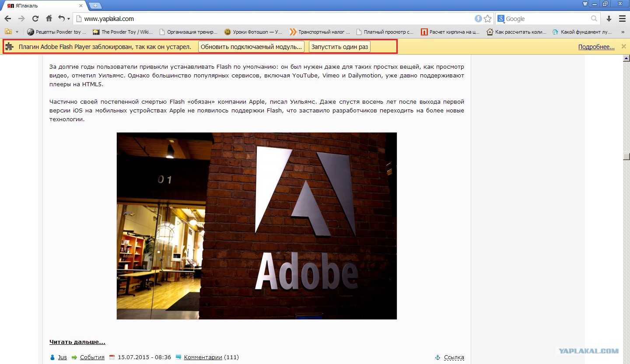Image resolution: width=630 pixels, height=364 pixels.
Task: Click the comment count (111)
Action: coord(231,357)
